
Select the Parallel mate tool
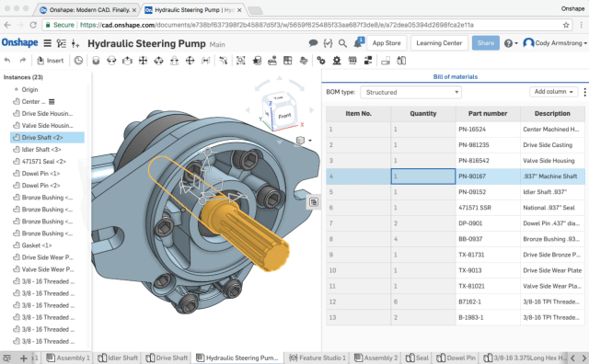click(x=205, y=61)
